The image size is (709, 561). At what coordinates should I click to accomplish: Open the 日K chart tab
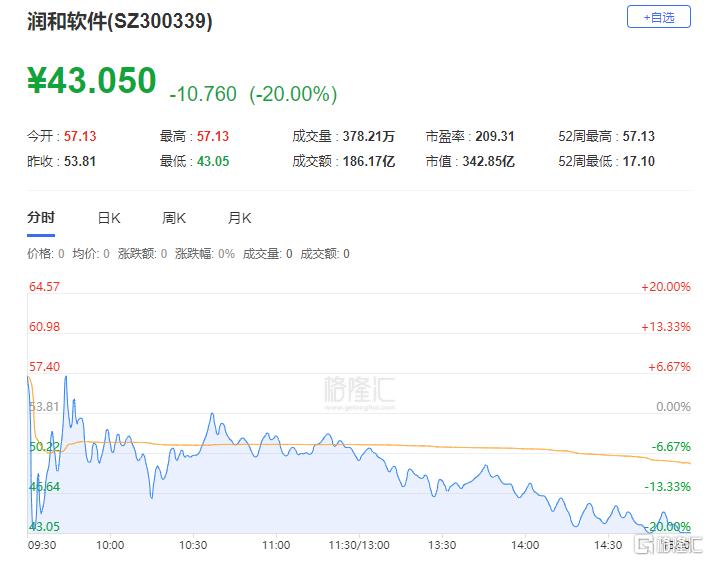(x=109, y=218)
